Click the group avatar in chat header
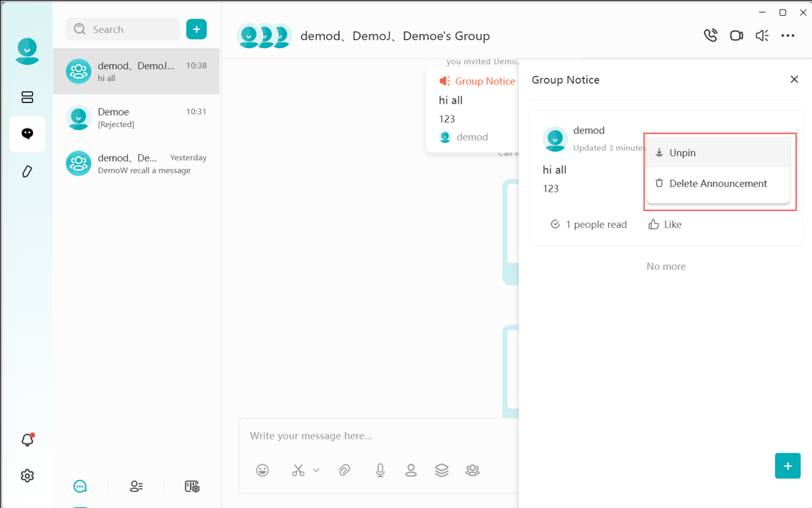This screenshot has height=508, width=812. [264, 36]
